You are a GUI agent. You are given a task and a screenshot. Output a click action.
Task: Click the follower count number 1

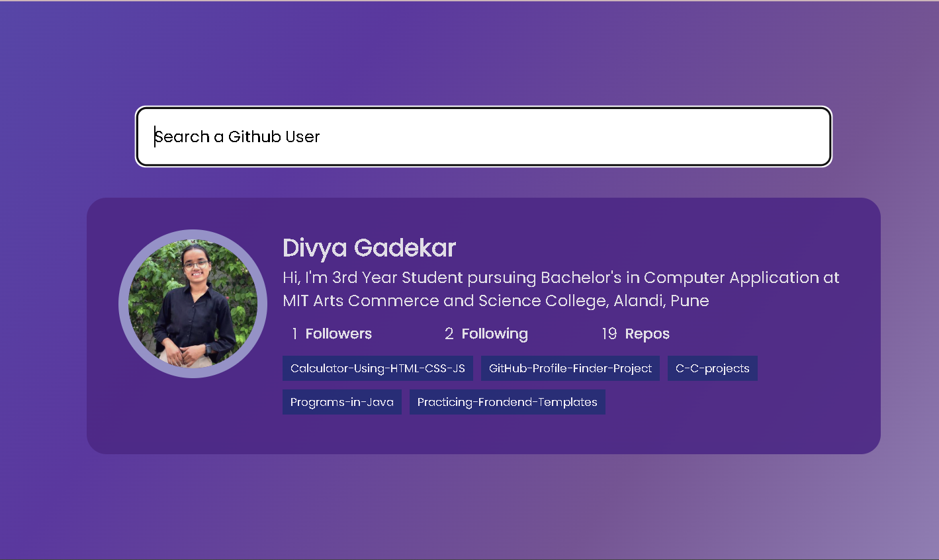(294, 334)
